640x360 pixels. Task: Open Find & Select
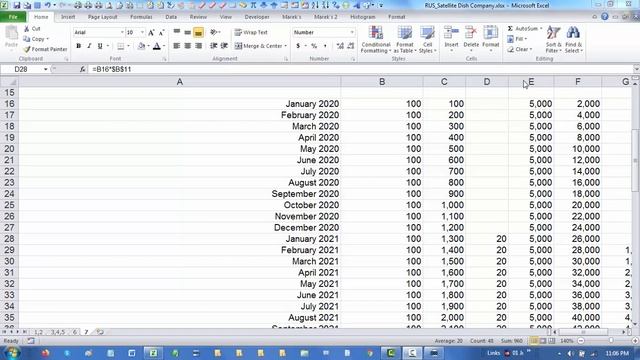(573, 40)
